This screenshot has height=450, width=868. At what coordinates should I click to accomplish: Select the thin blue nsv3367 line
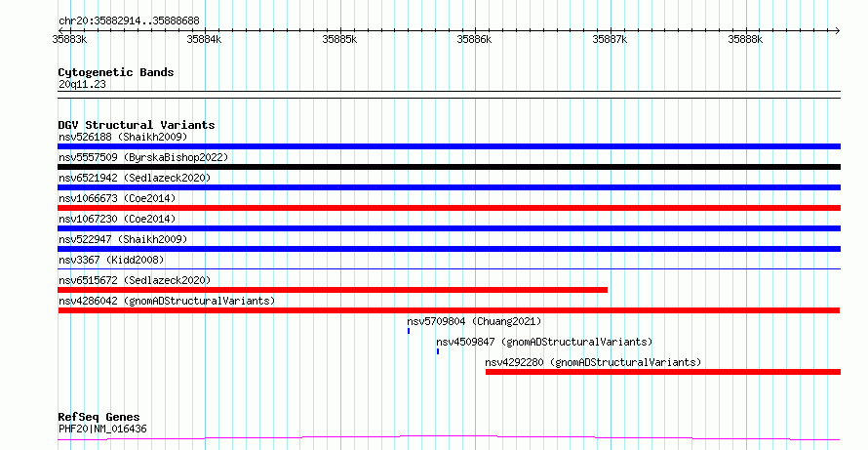[449, 268]
